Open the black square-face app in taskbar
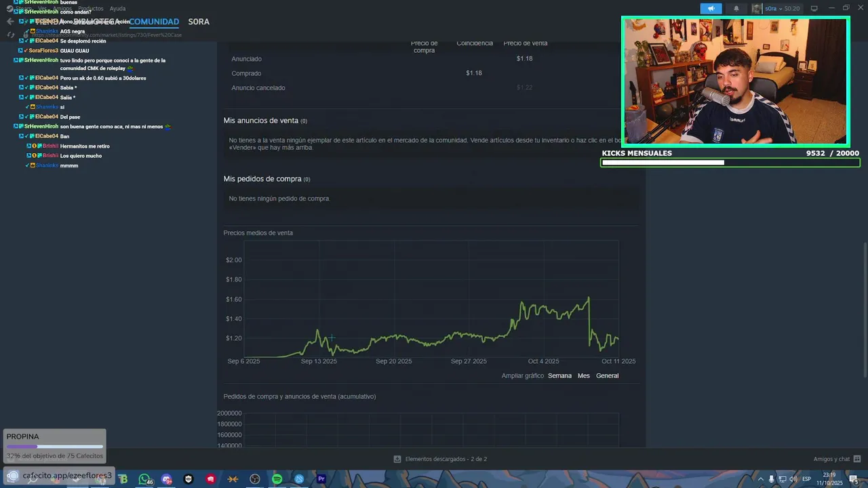868x488 pixels. (189, 479)
